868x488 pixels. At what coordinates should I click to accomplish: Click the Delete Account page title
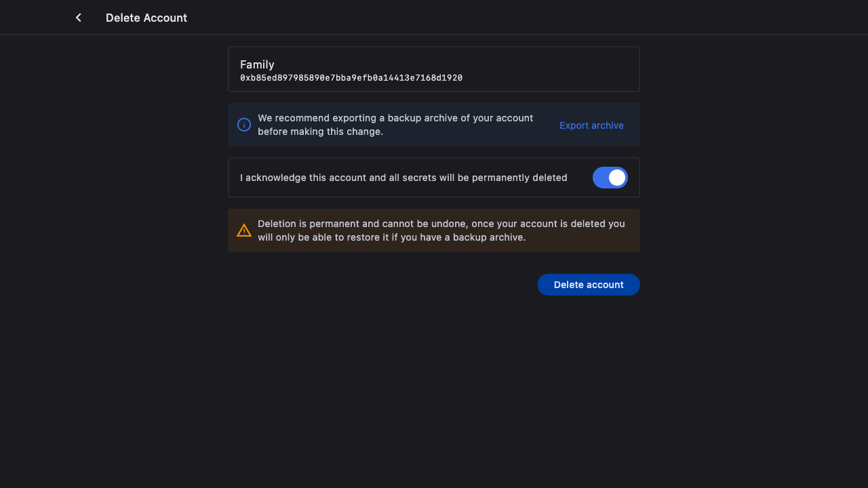[146, 18]
